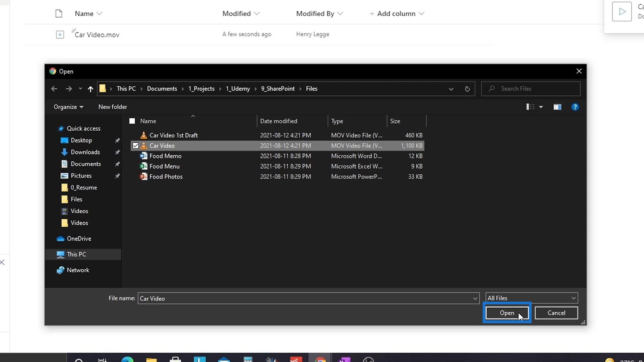Refresh the Files folder listing
The image size is (644, 362).
467,89
